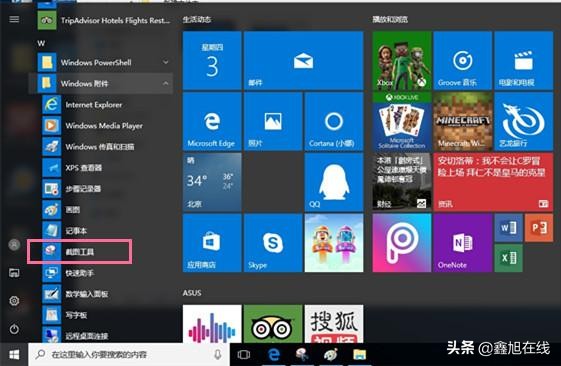Image resolution: width=561 pixels, height=366 pixels.
Task: Click the ASUS group header
Action: tap(192, 293)
